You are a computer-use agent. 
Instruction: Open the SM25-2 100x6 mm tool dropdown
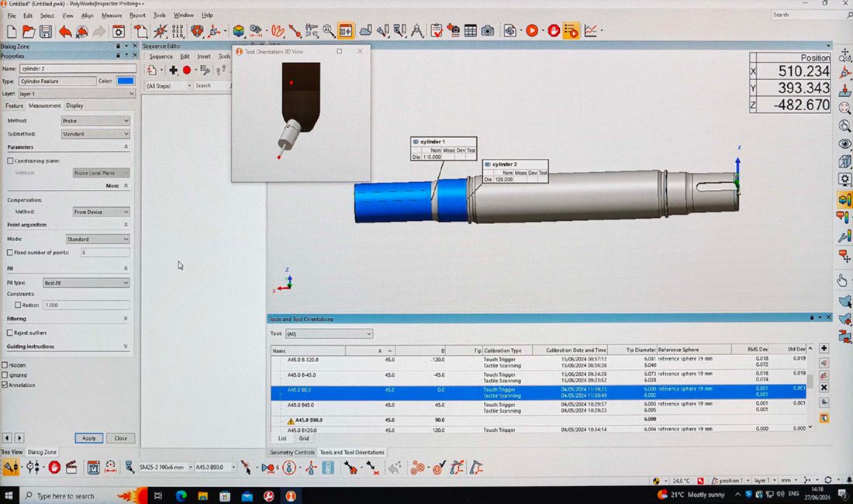click(167, 467)
